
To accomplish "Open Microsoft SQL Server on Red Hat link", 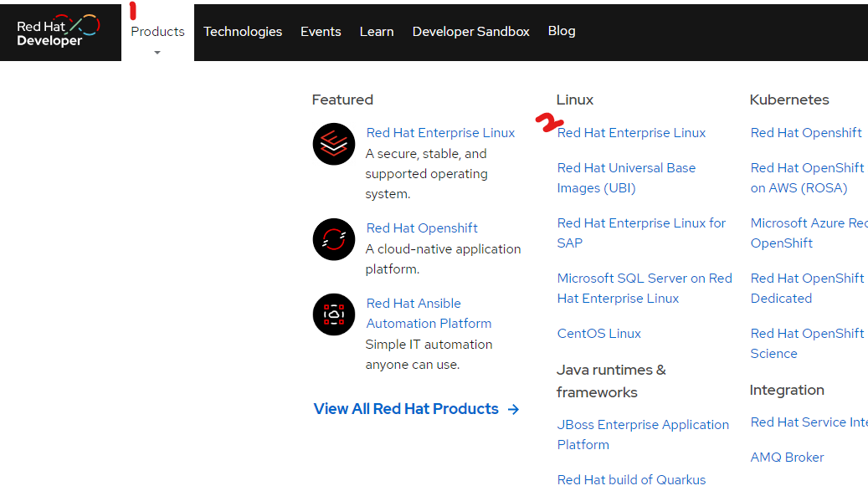I will (x=645, y=288).
